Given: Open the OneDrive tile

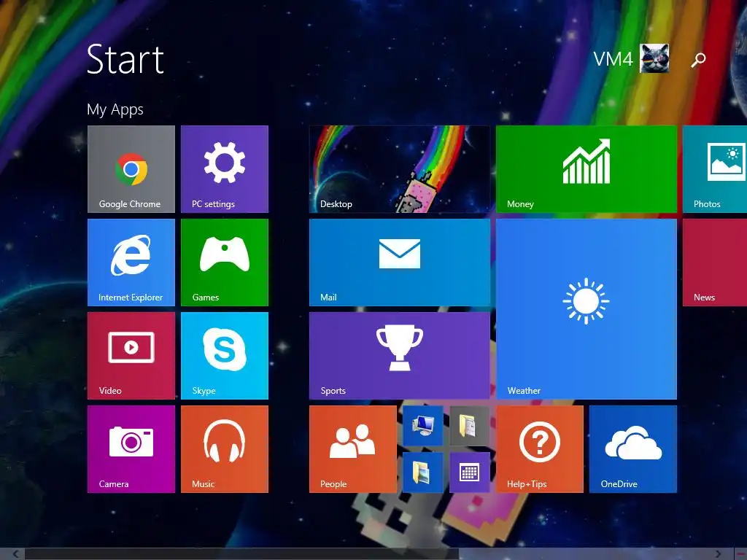Looking at the screenshot, I should pos(633,449).
